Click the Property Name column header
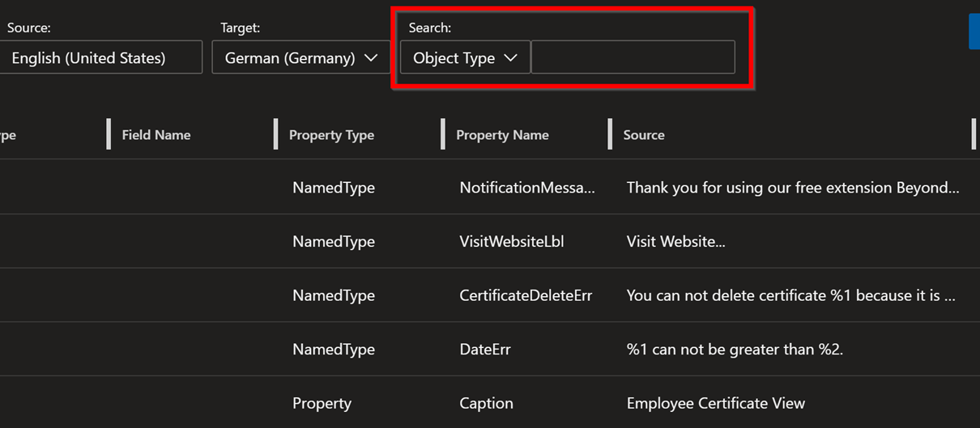The image size is (980, 428). pos(502,135)
